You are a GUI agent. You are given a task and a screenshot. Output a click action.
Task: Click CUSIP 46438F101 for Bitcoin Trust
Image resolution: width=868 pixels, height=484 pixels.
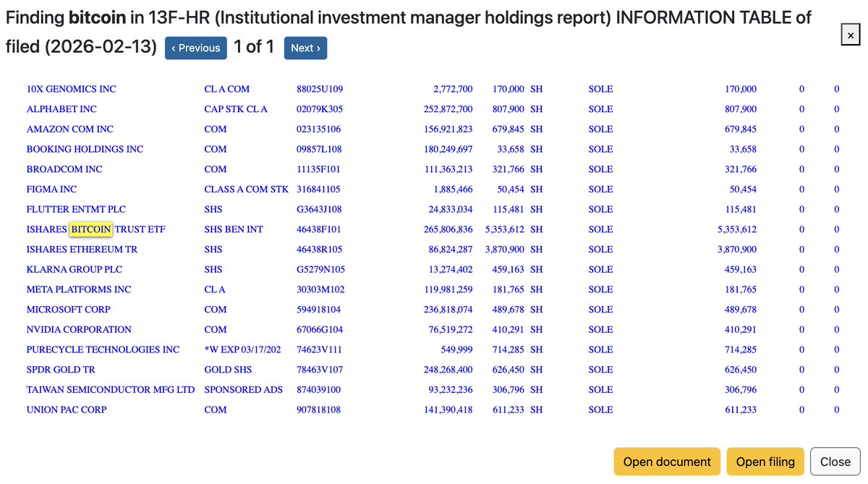(318, 229)
